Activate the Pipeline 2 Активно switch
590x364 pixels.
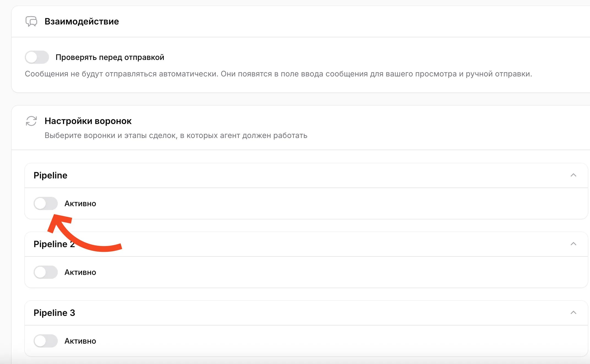(x=46, y=272)
